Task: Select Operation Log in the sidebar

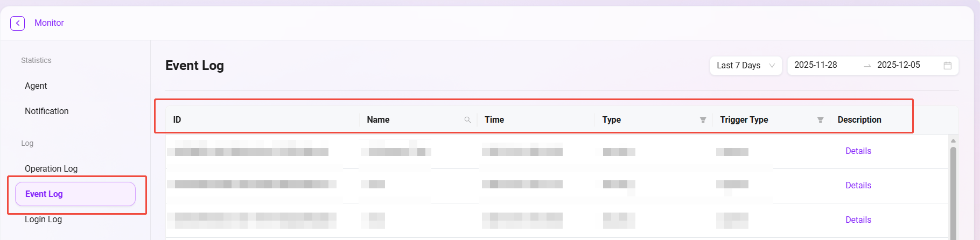Action: pos(51,169)
